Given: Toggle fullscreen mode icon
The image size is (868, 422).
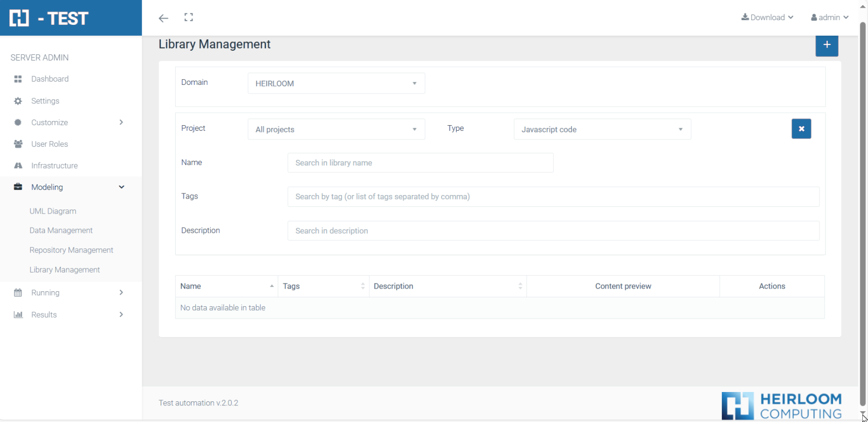Looking at the screenshot, I should pos(189,18).
